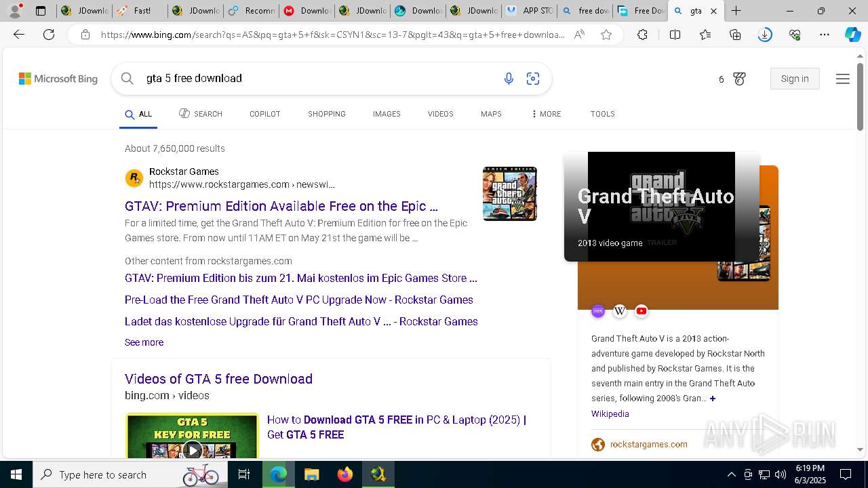Click the page vertical scrollbar

coord(860,96)
